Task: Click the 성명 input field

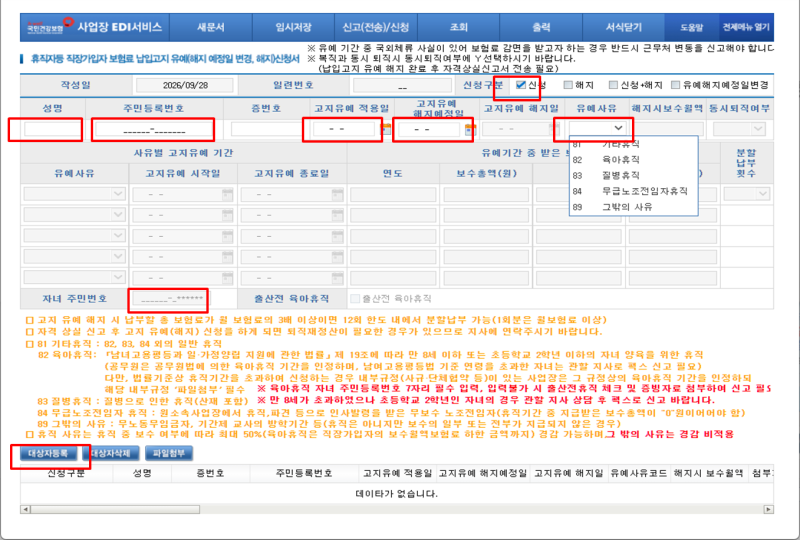Action: (x=52, y=129)
